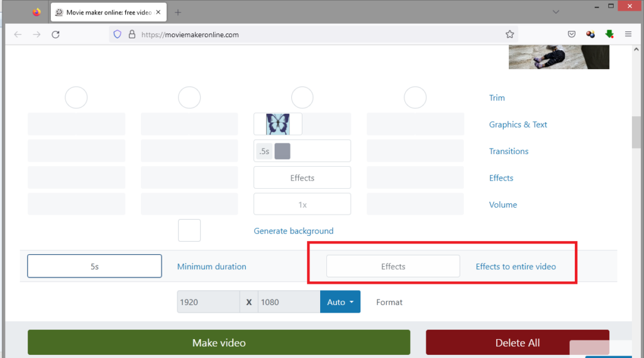
Task: Select the round marker above the butterfly clip
Action: tap(303, 98)
